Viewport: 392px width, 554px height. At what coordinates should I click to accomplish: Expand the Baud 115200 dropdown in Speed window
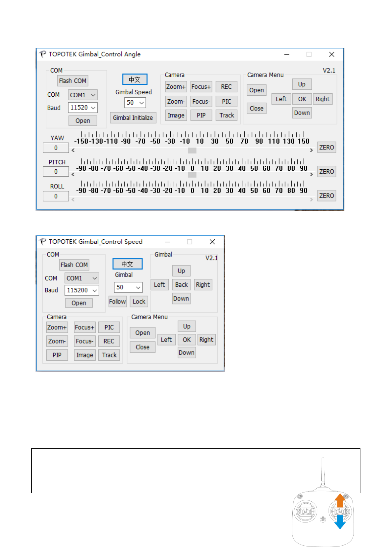pos(82,290)
